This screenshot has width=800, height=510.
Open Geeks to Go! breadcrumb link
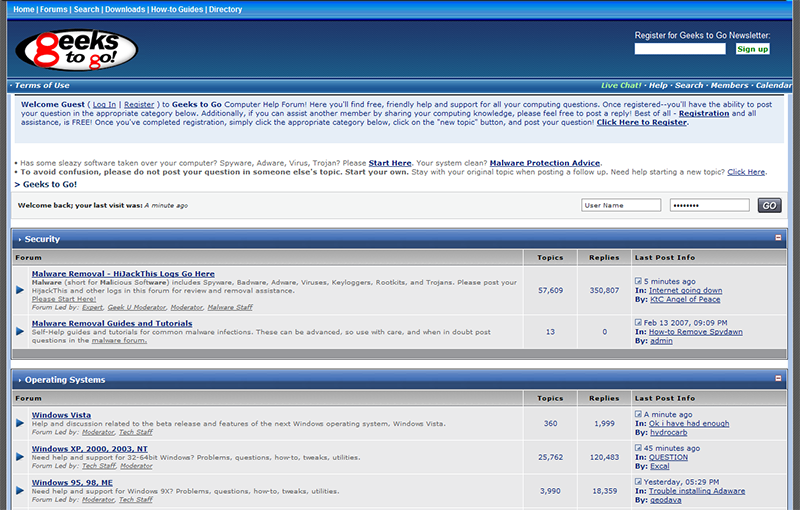coord(49,184)
